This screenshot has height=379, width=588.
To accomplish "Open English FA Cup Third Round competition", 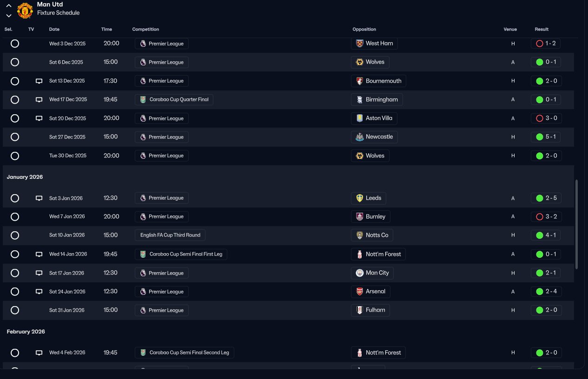I will pyautogui.click(x=170, y=235).
